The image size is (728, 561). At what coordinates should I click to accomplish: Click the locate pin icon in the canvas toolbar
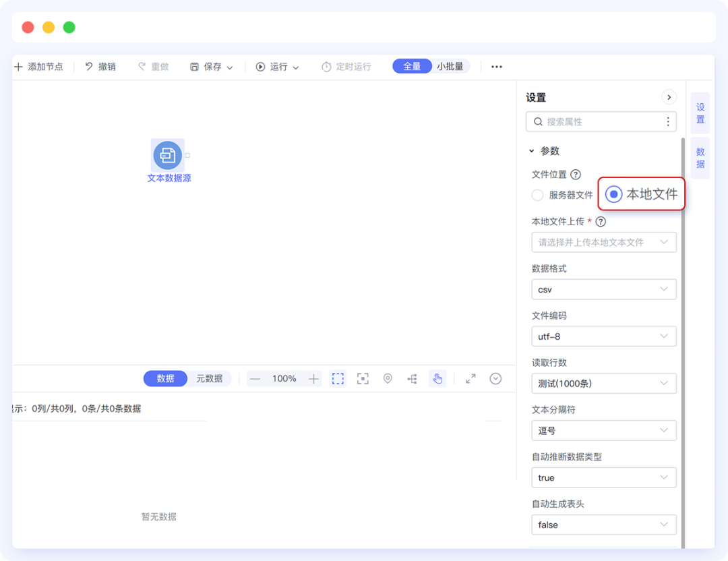click(x=388, y=378)
